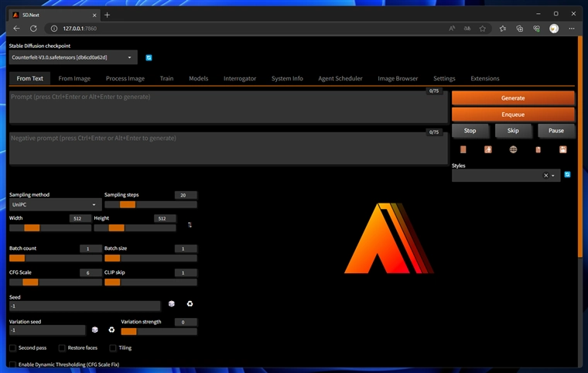Click into the Negative prompt text box
The width and height of the screenshot is (588, 373).
click(x=228, y=149)
